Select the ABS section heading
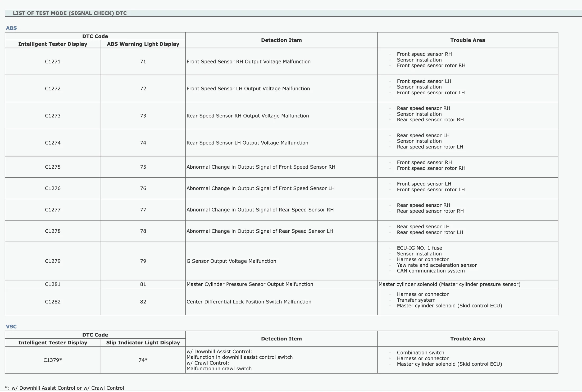Viewport: 582px width, 392px height. 11,28
